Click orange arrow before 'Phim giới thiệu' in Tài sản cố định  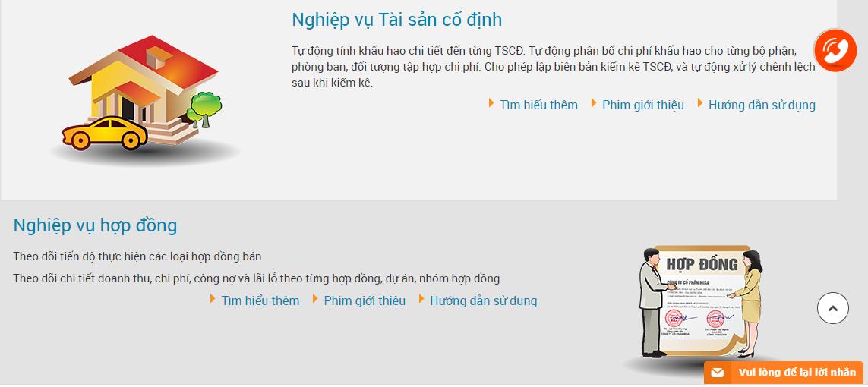point(593,103)
